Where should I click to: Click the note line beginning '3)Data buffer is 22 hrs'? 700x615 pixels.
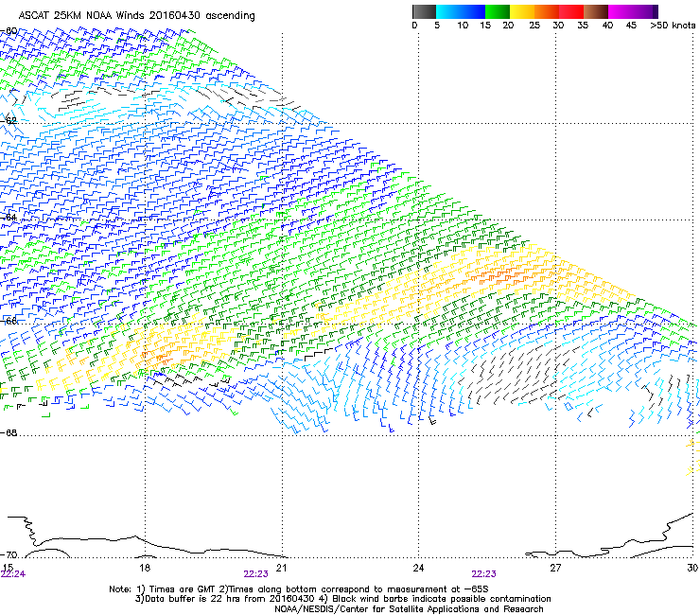click(x=342, y=599)
